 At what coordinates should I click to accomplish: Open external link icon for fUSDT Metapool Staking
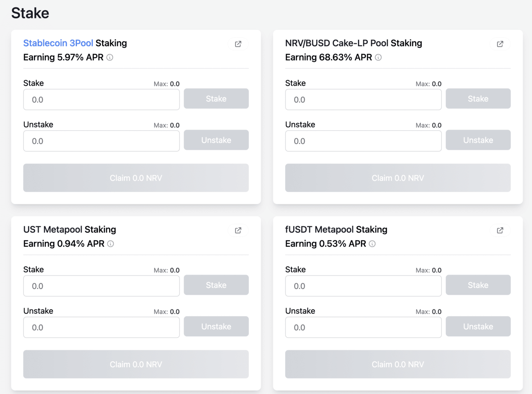[500, 230]
